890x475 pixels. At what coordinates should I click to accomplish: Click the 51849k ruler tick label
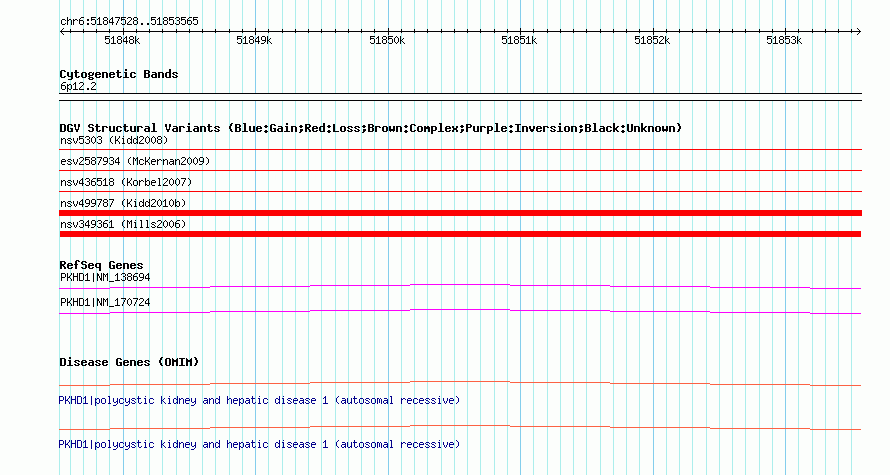[x=254, y=40]
